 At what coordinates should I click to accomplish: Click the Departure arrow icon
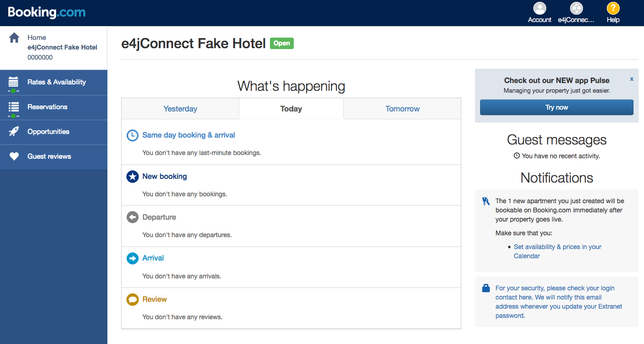(132, 217)
